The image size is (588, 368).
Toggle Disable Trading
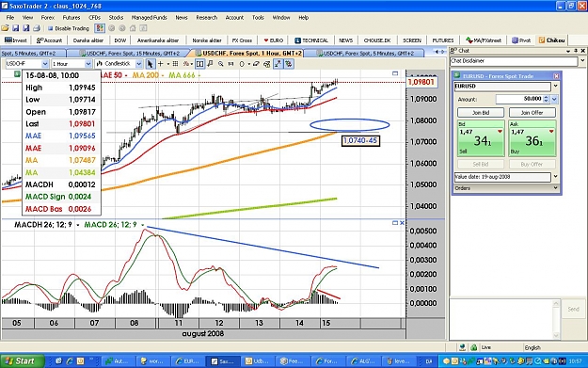tap(69, 28)
